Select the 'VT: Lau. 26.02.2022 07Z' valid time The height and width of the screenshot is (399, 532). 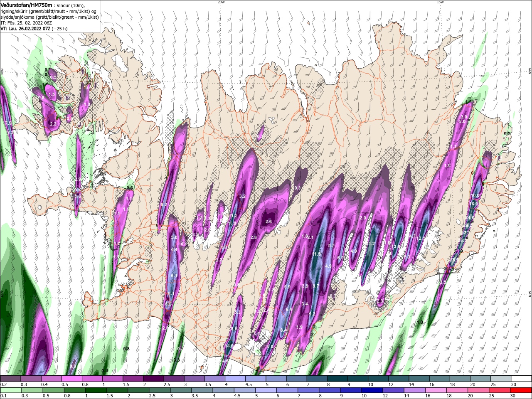click(x=25, y=29)
